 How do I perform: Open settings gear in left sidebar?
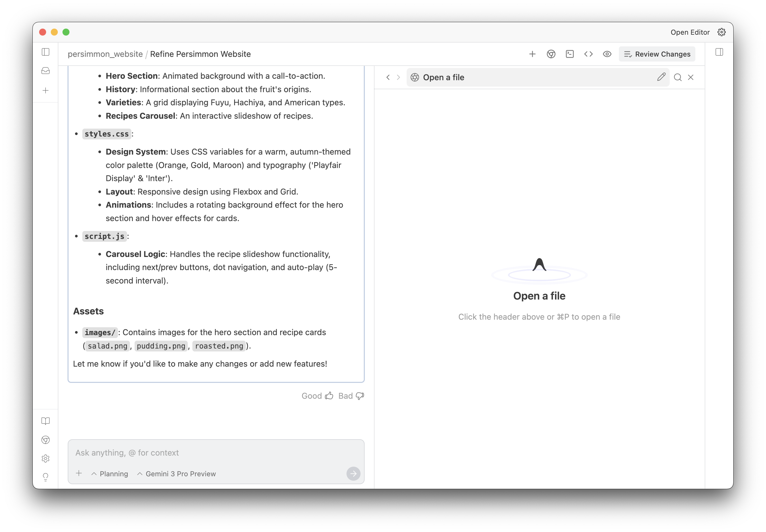[46, 458]
